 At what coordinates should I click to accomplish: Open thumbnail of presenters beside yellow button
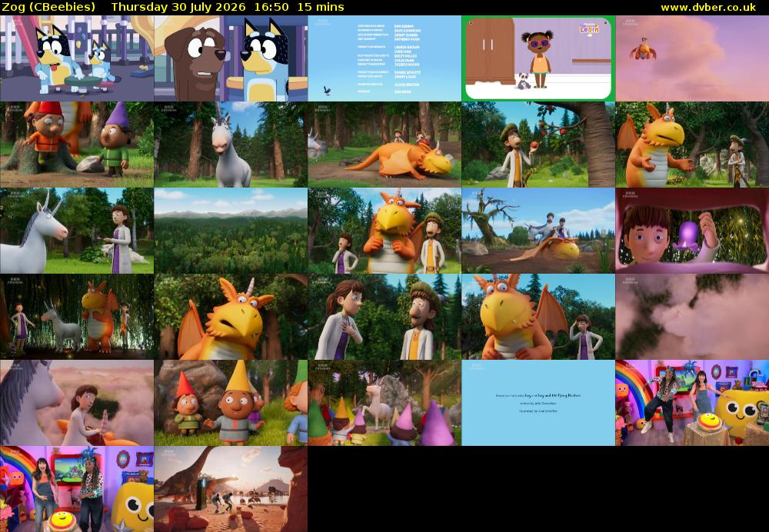[76, 489]
